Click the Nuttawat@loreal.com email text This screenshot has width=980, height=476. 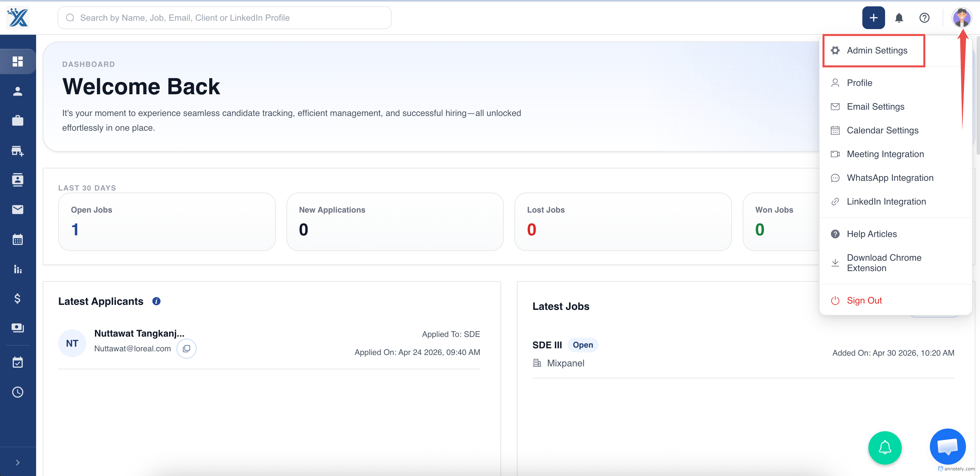click(x=132, y=349)
